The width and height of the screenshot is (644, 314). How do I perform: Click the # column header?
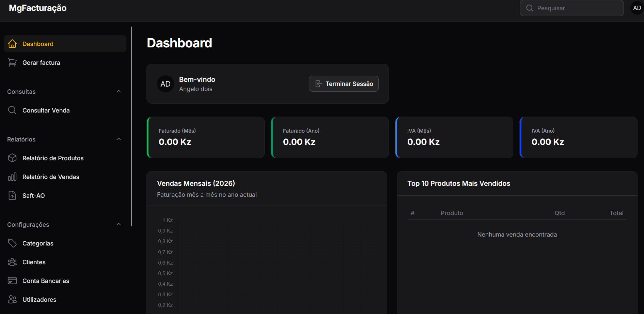412,213
